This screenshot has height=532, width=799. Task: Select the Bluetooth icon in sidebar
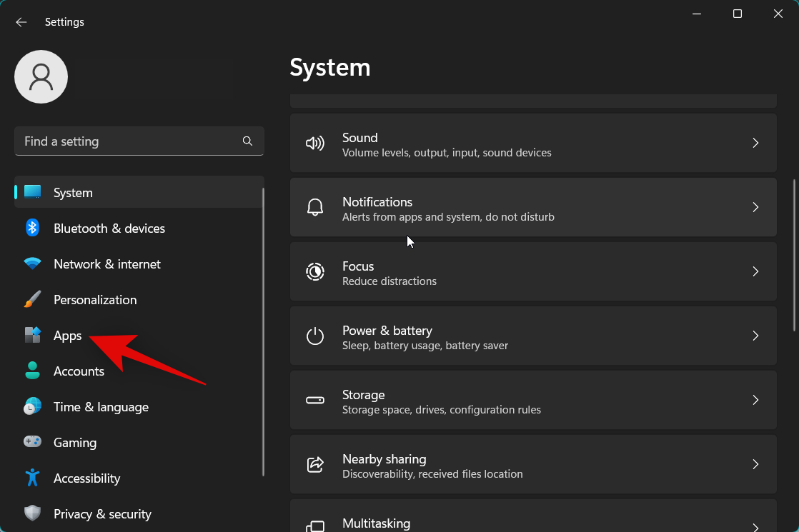click(32, 228)
